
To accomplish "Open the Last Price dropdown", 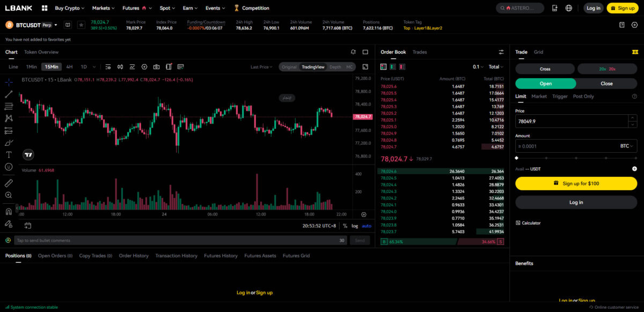I will click(261, 67).
